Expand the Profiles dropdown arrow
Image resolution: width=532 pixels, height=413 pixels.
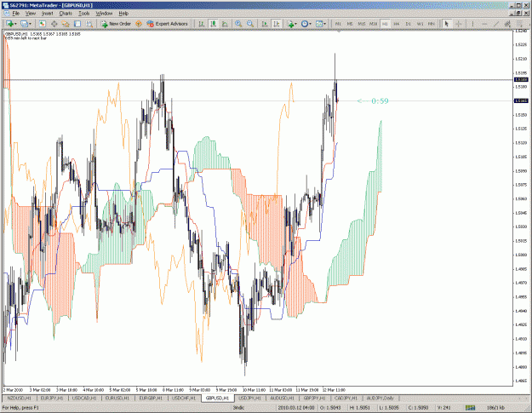pos(30,24)
